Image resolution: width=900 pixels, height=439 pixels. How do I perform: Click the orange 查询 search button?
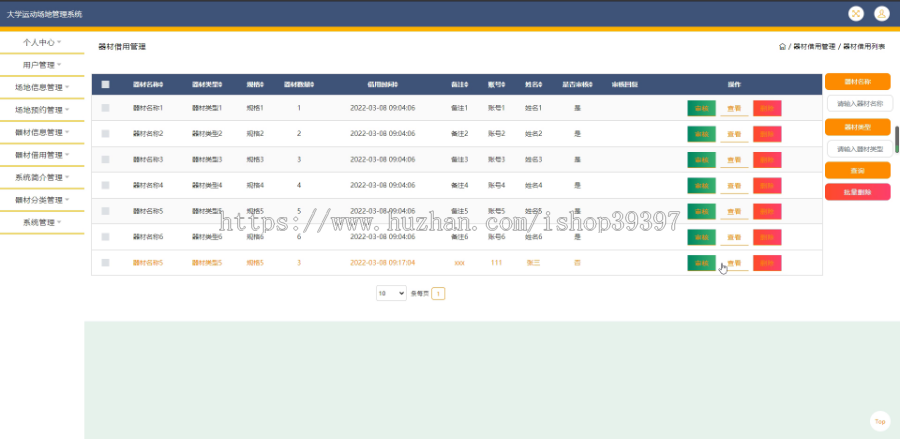coord(858,170)
